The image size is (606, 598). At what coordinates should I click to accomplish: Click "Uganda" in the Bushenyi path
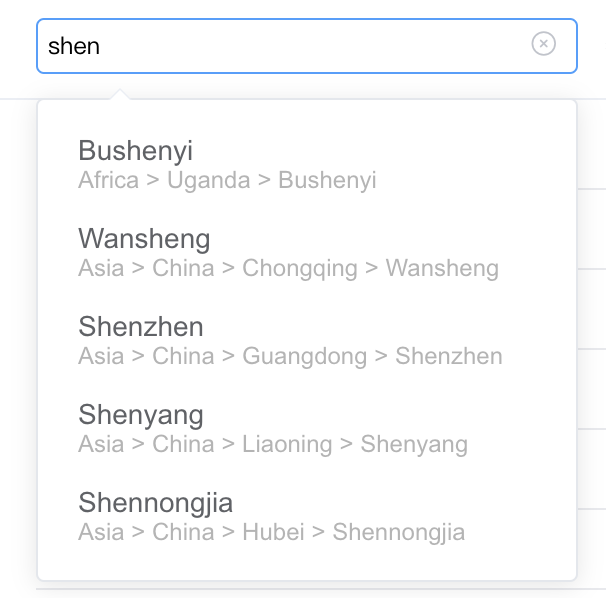point(208,181)
